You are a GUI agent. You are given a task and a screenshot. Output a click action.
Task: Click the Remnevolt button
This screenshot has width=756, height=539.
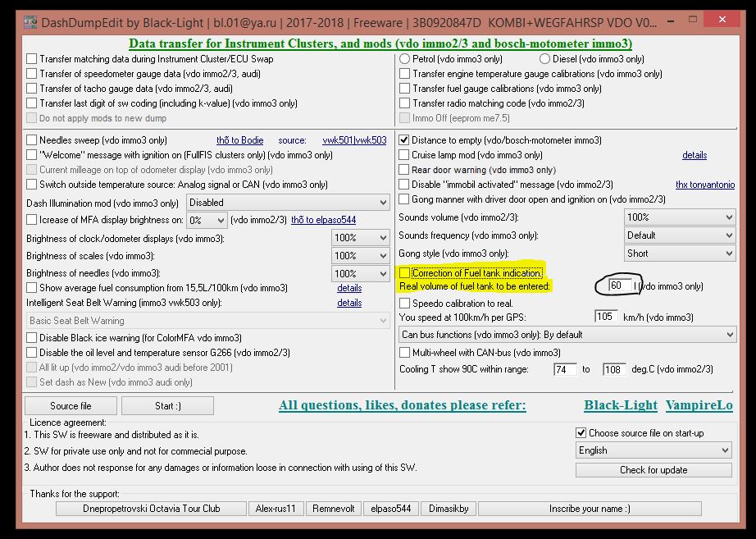(334, 509)
